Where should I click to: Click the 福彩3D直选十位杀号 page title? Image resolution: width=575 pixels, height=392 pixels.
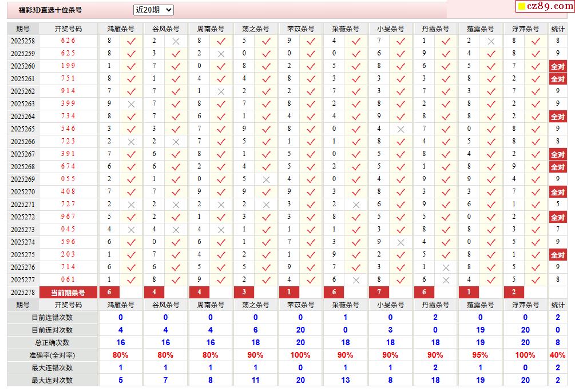pyautogui.click(x=50, y=10)
